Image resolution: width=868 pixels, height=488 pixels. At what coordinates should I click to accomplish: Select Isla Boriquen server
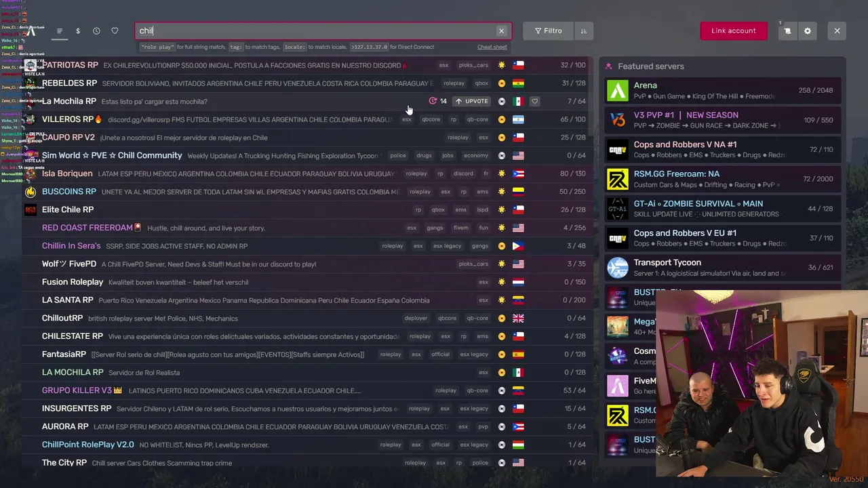(x=307, y=174)
